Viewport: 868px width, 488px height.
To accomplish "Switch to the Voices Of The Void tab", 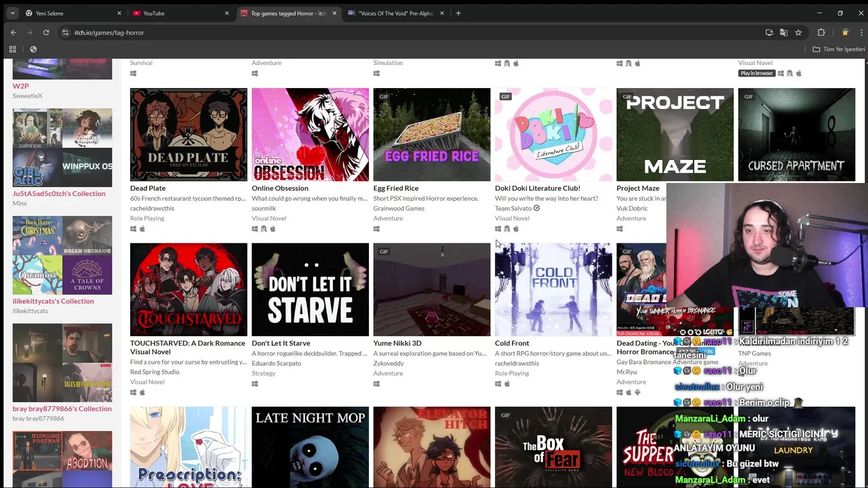I will click(x=396, y=13).
